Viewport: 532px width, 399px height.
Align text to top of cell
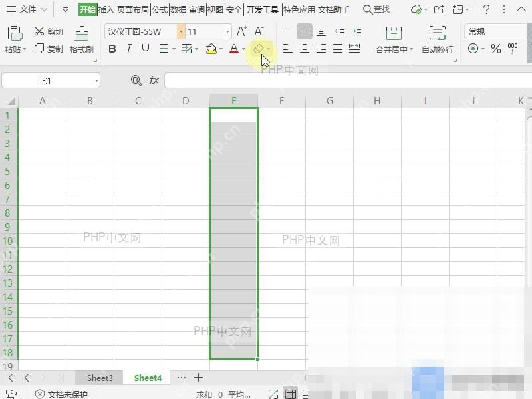288,31
